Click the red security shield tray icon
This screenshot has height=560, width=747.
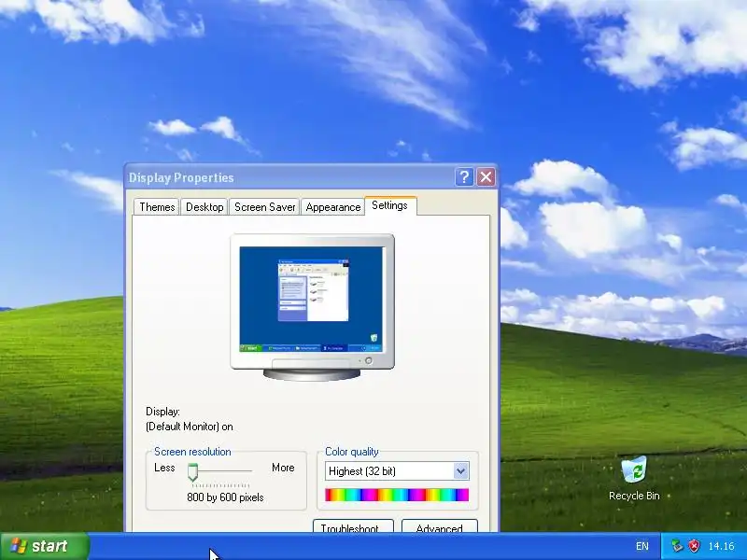tap(695, 546)
